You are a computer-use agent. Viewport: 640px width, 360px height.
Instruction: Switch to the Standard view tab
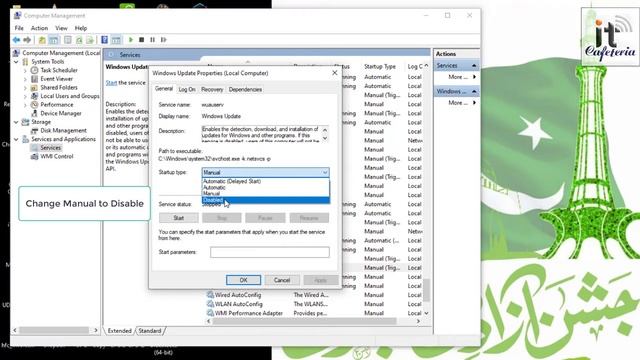click(150, 331)
